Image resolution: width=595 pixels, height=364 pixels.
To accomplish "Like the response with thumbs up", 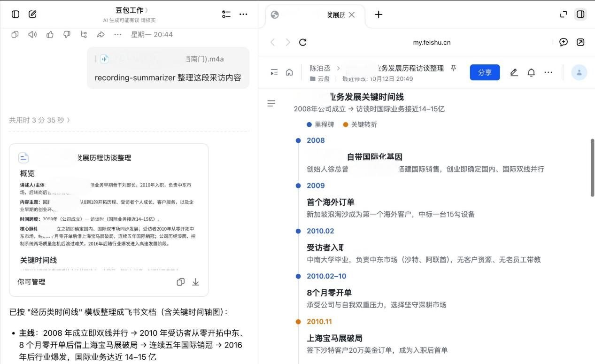I will click(x=50, y=34).
